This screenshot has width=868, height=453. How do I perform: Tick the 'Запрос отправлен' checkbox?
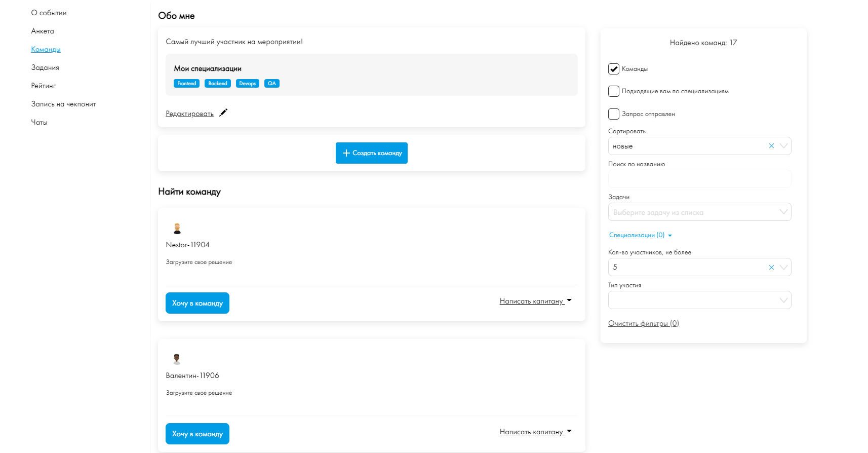coord(614,114)
